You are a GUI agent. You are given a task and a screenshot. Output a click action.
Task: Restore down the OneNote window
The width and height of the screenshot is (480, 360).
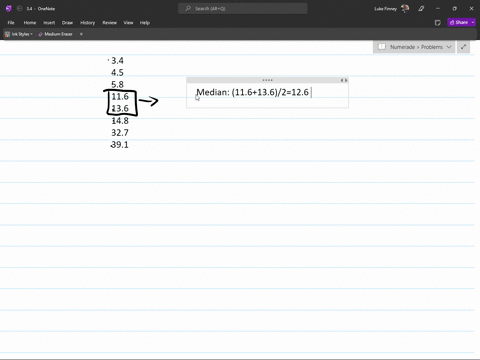(454, 9)
